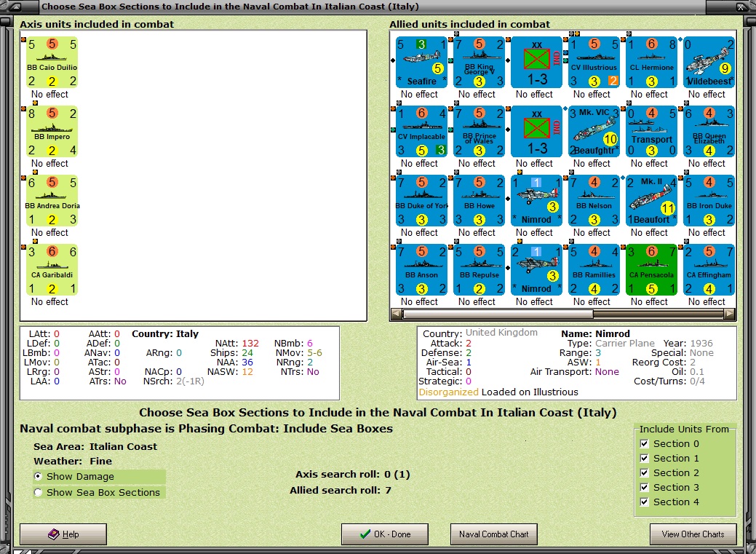Click the 'Allied search roll: 7' text
The image size is (756, 554).
coord(341,490)
